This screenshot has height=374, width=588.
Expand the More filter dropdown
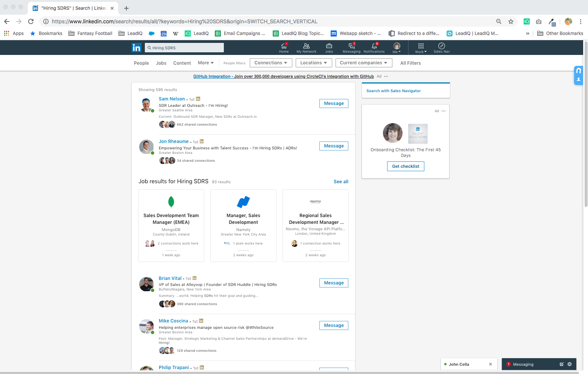tap(206, 63)
